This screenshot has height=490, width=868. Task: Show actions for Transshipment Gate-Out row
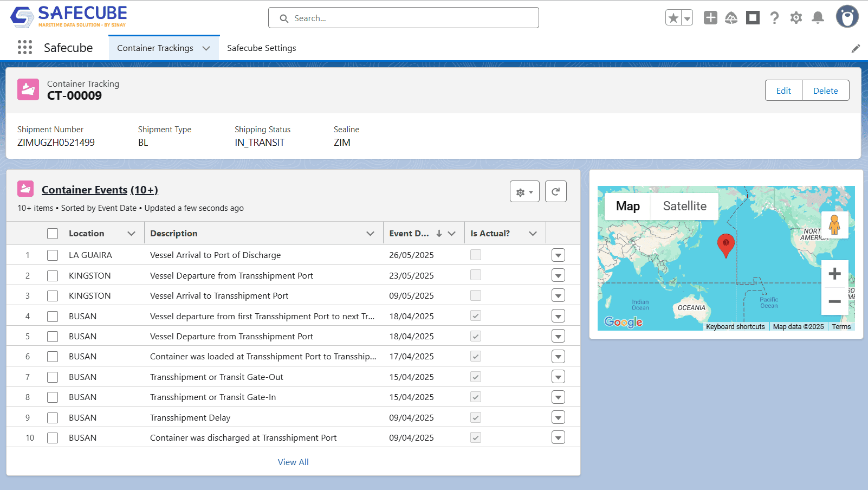(x=558, y=377)
